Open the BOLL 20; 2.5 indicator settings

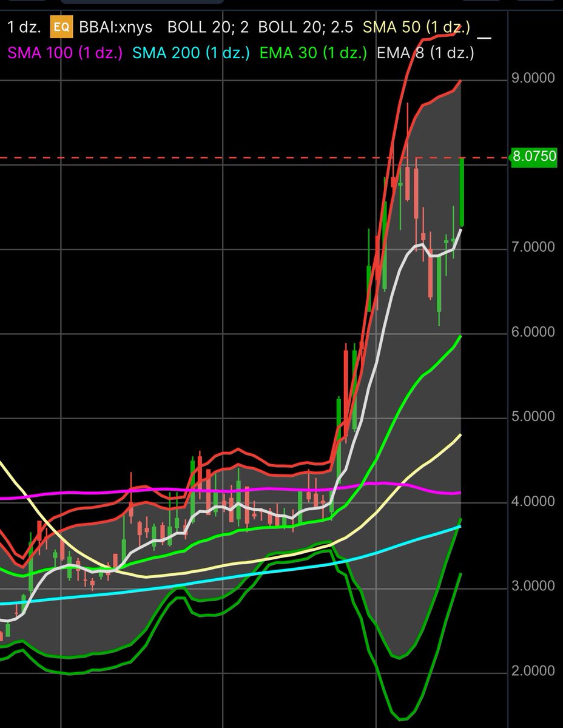[306, 28]
